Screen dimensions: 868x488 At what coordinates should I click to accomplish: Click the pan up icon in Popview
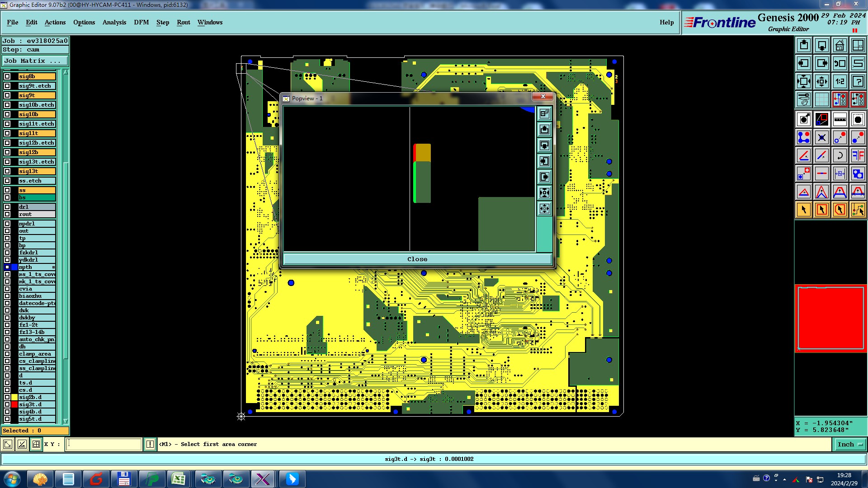544,130
